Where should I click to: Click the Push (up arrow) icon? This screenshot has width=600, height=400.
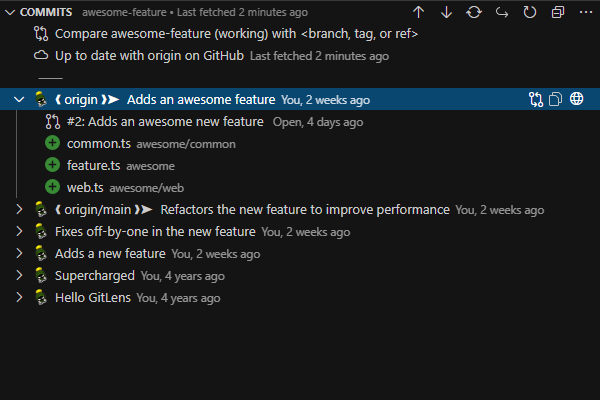pyautogui.click(x=418, y=12)
